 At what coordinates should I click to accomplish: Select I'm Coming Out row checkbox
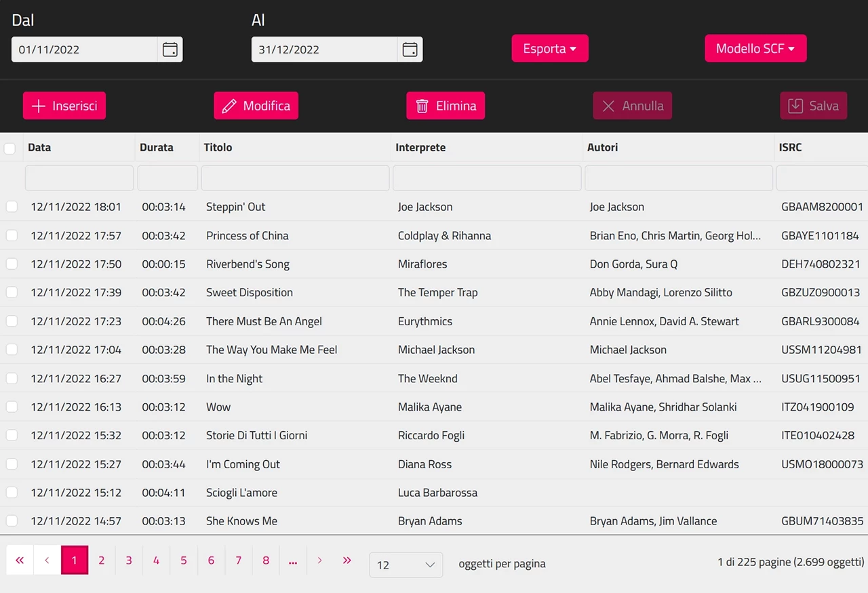pyautogui.click(x=12, y=464)
